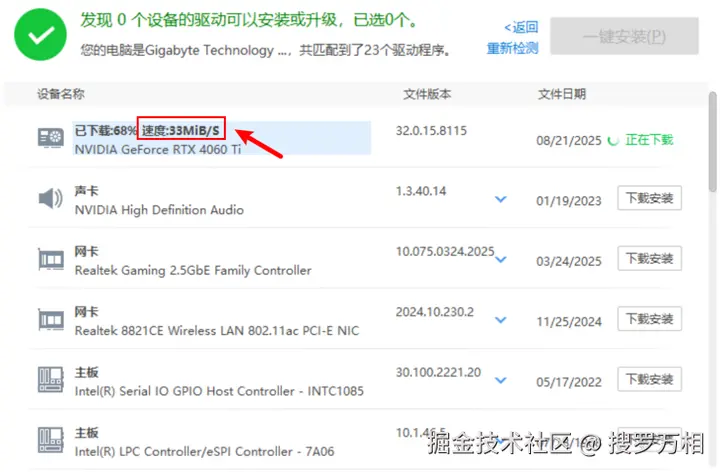This screenshot has width=720, height=472.
Task: Click the vertical scrollbar of the driver list
Action: [x=713, y=141]
